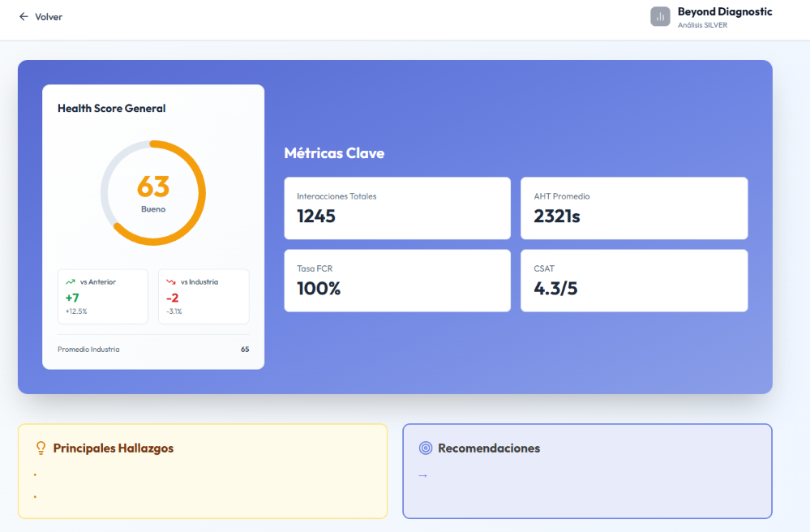Select the Interacciones Totales metric card

pos(397,208)
